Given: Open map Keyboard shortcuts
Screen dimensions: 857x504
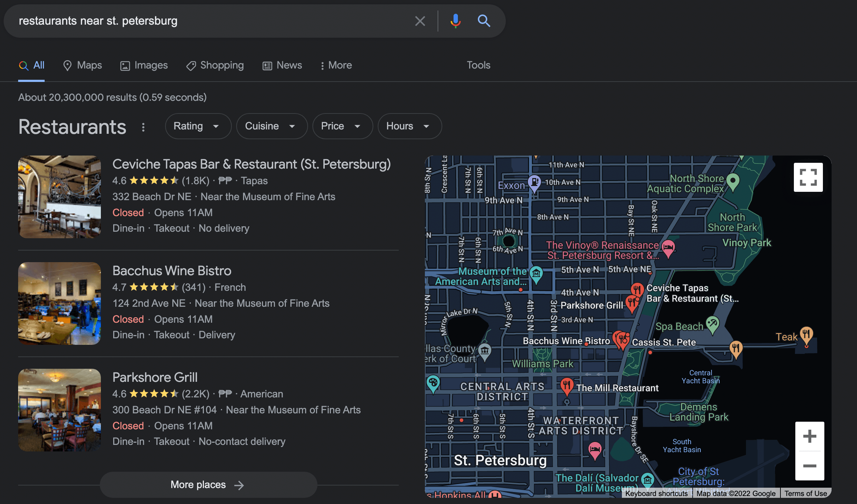Looking at the screenshot, I should (x=656, y=493).
